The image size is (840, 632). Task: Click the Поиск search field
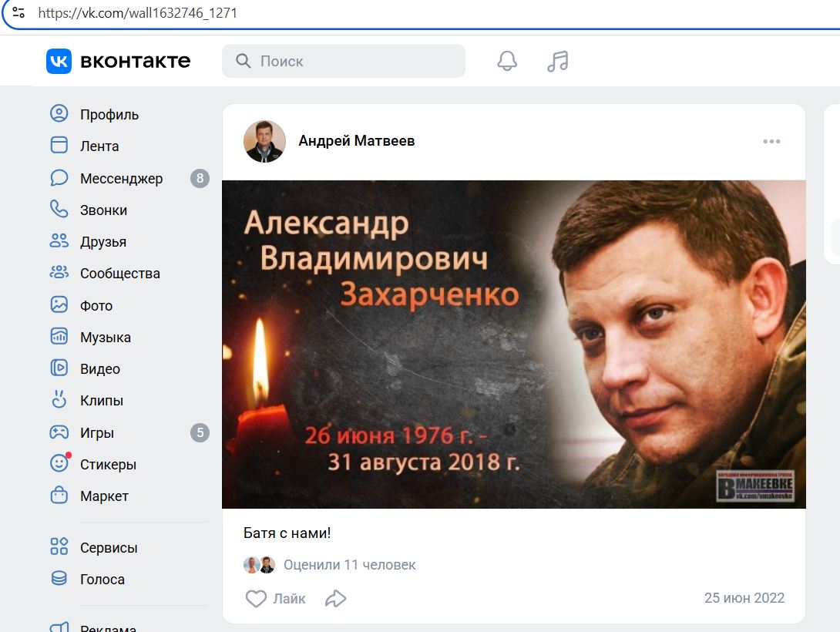344,61
